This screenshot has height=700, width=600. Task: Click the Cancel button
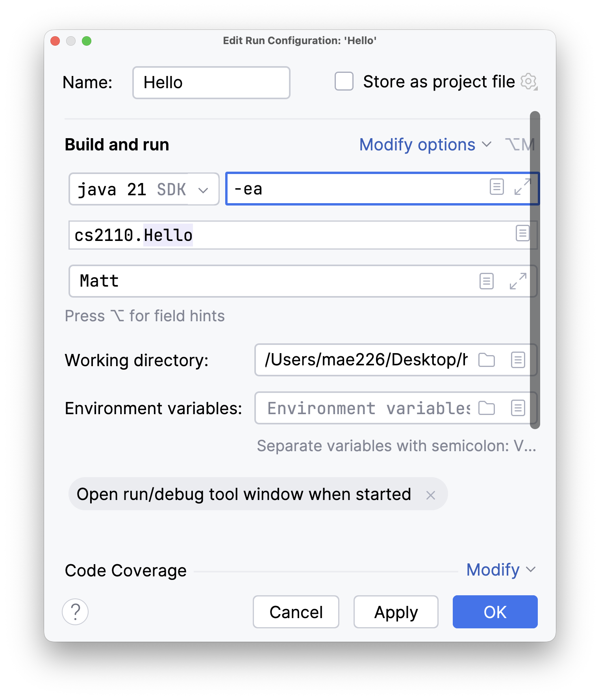pyautogui.click(x=296, y=612)
